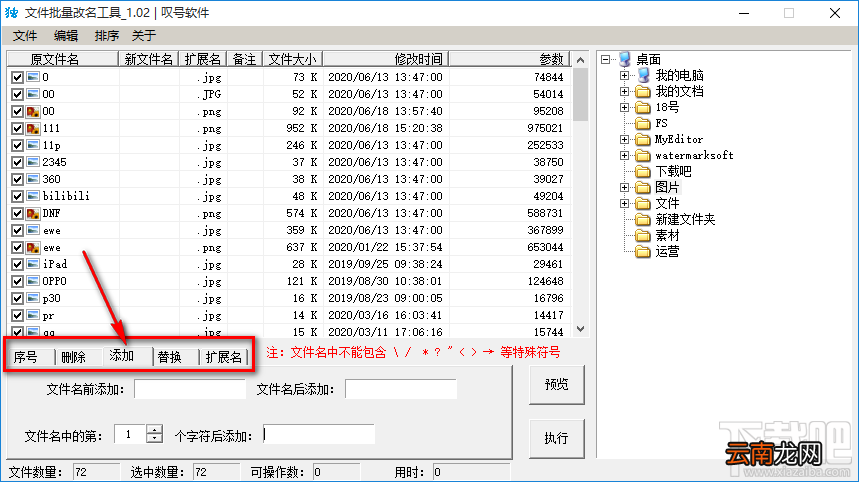Expand the 18号 folder node

(x=624, y=107)
